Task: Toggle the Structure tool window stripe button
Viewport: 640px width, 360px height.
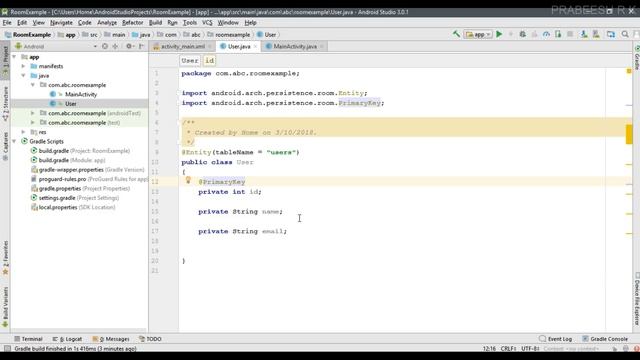Action: click(x=5, y=103)
